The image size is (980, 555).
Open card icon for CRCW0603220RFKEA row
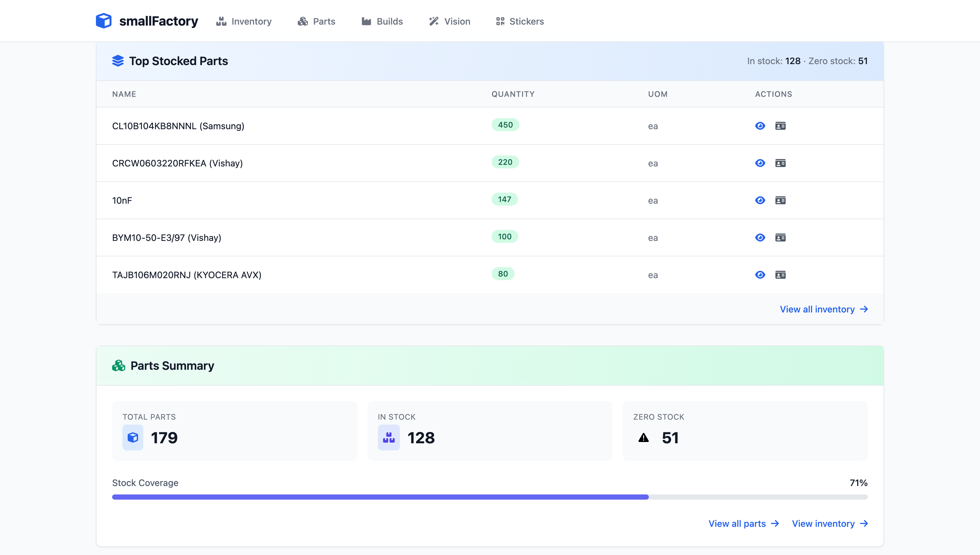(780, 163)
